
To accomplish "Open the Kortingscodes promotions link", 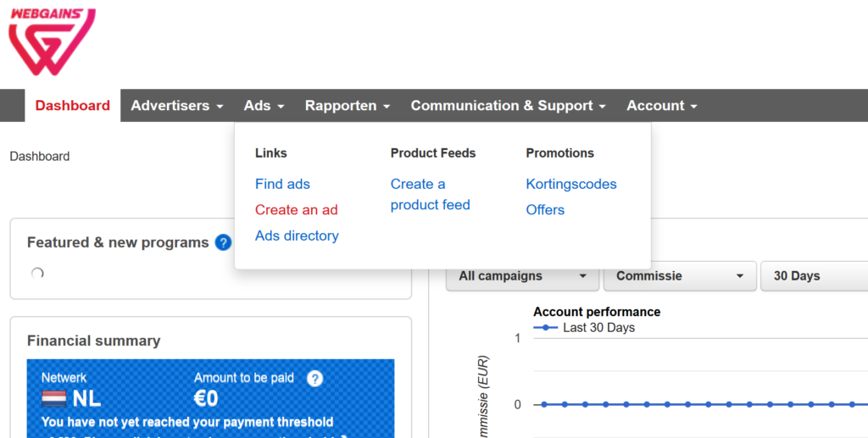I will point(571,184).
